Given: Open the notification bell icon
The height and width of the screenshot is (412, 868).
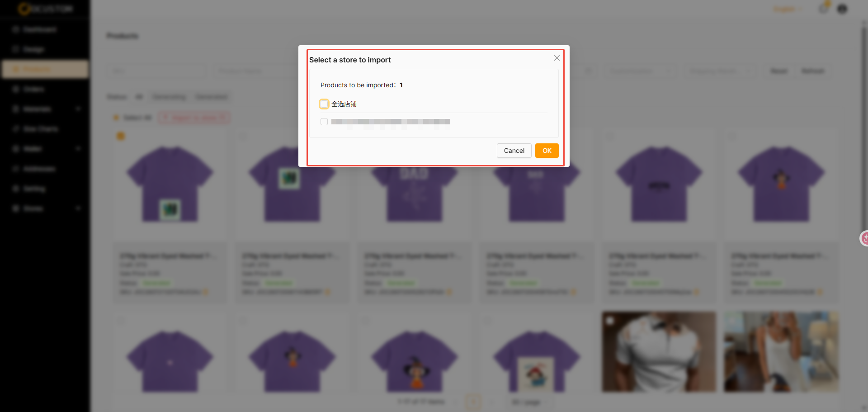Looking at the screenshot, I should tap(824, 9).
